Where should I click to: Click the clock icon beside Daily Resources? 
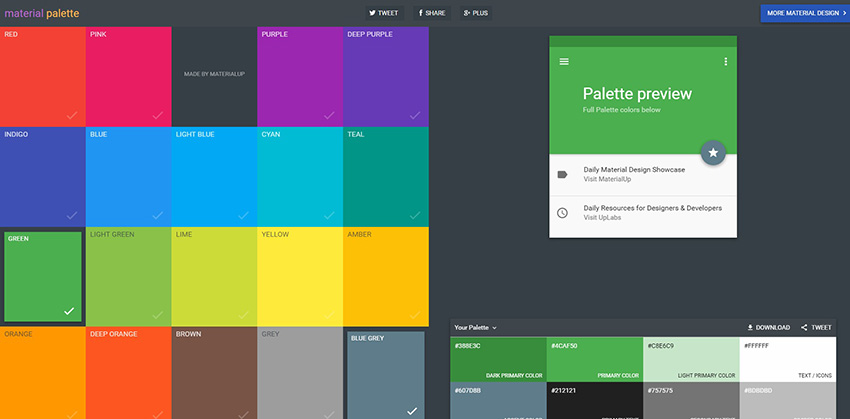(563, 212)
